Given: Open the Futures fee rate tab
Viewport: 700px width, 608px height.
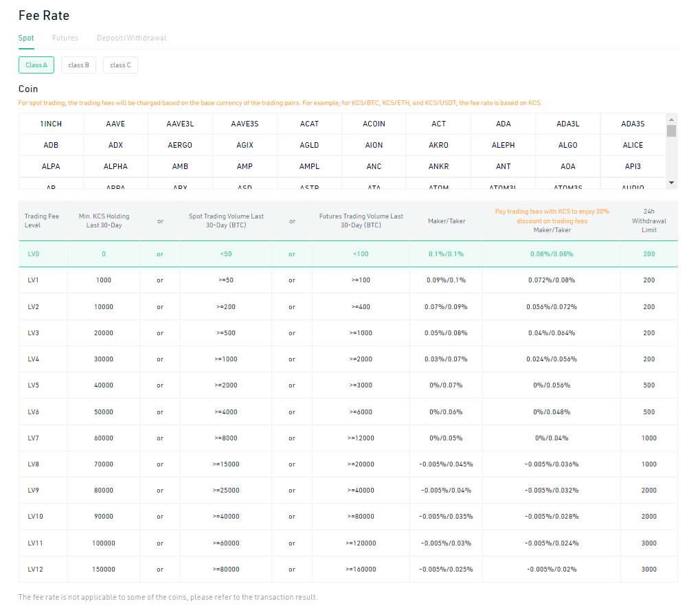Looking at the screenshot, I should [x=65, y=38].
